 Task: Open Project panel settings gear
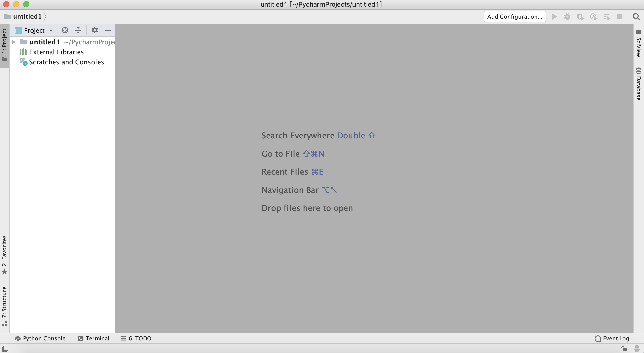click(x=94, y=30)
